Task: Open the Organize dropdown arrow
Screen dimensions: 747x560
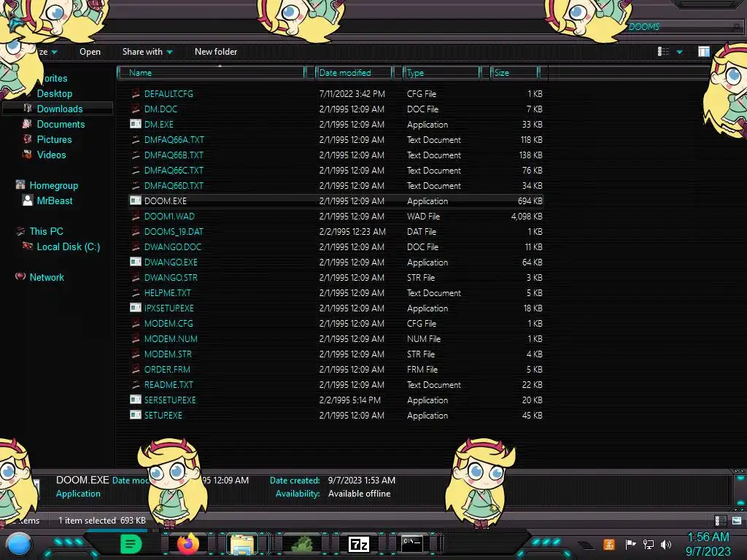Action: pos(54,52)
